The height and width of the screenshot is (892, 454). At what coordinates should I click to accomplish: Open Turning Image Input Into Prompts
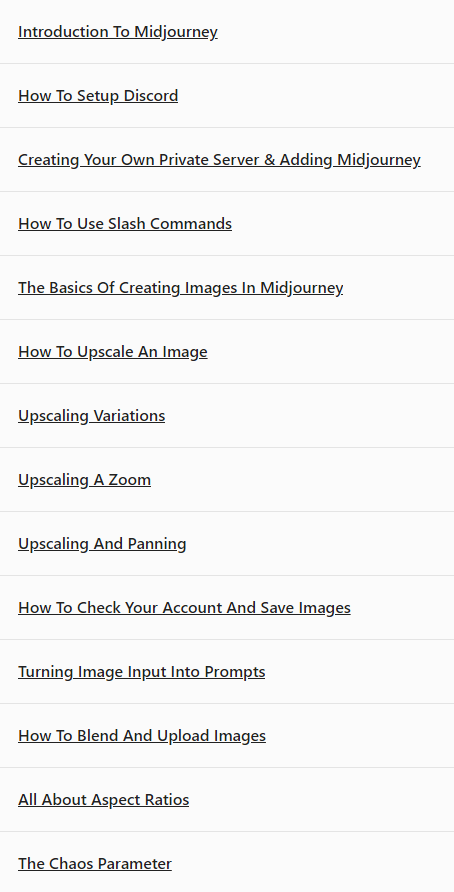[142, 672]
